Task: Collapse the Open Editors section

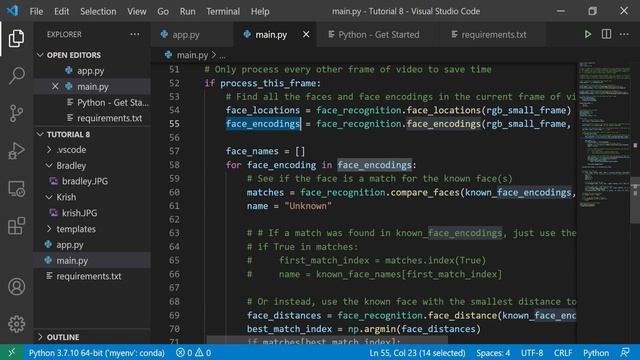Action: click(x=40, y=55)
